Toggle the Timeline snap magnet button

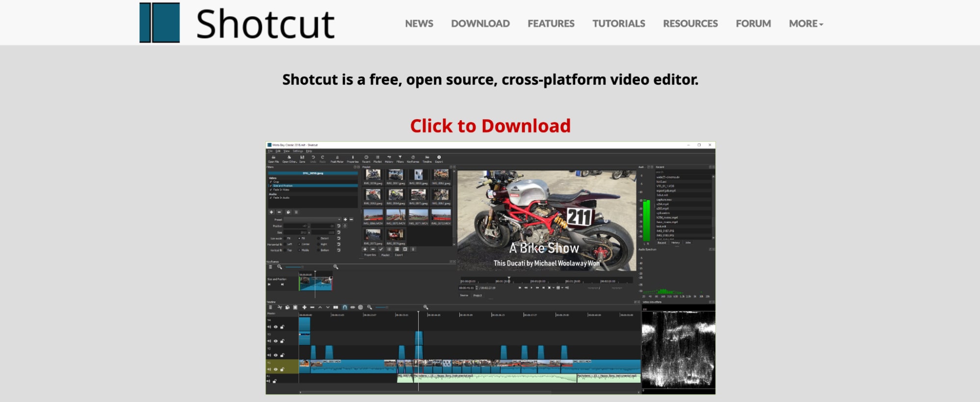click(345, 307)
